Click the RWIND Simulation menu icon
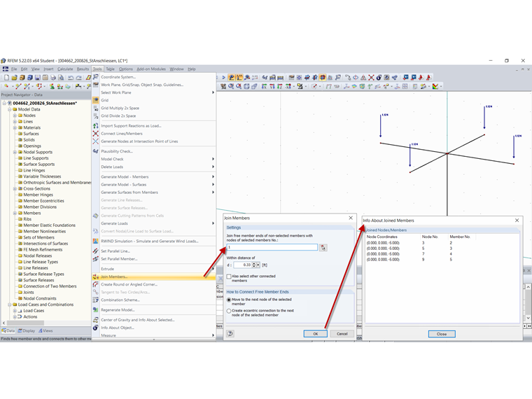The height and width of the screenshot is (399, 532). tap(96, 241)
